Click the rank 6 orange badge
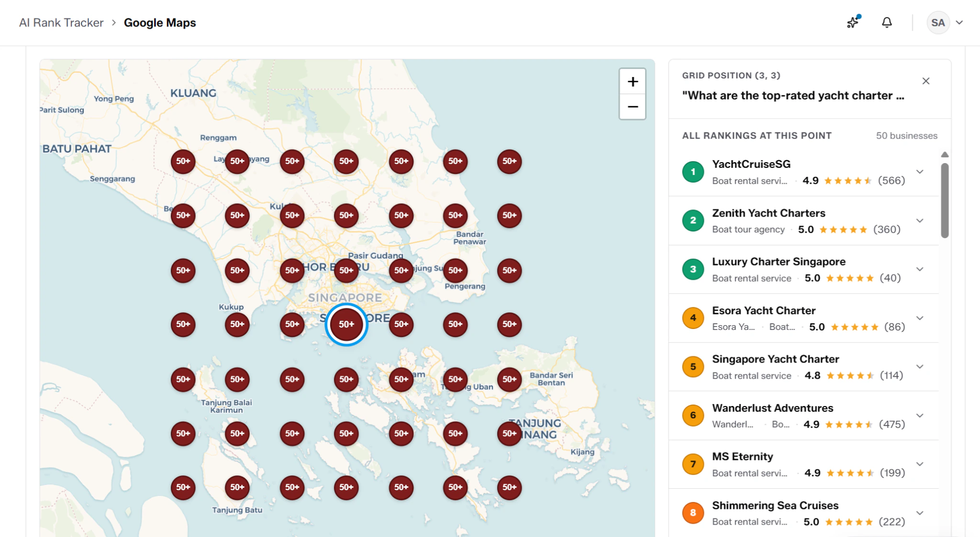Image resolution: width=980 pixels, height=537 pixels. (693, 416)
